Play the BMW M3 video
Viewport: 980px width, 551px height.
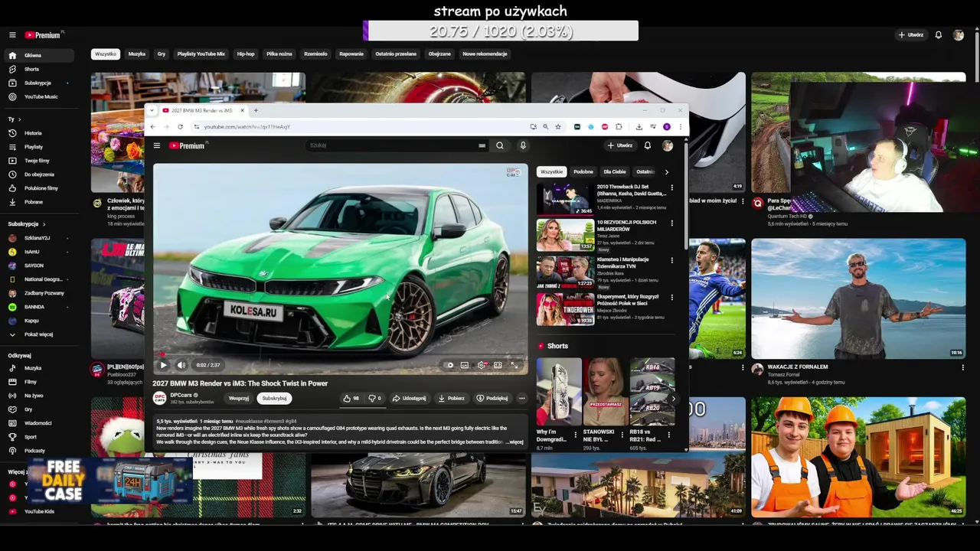pyautogui.click(x=163, y=365)
